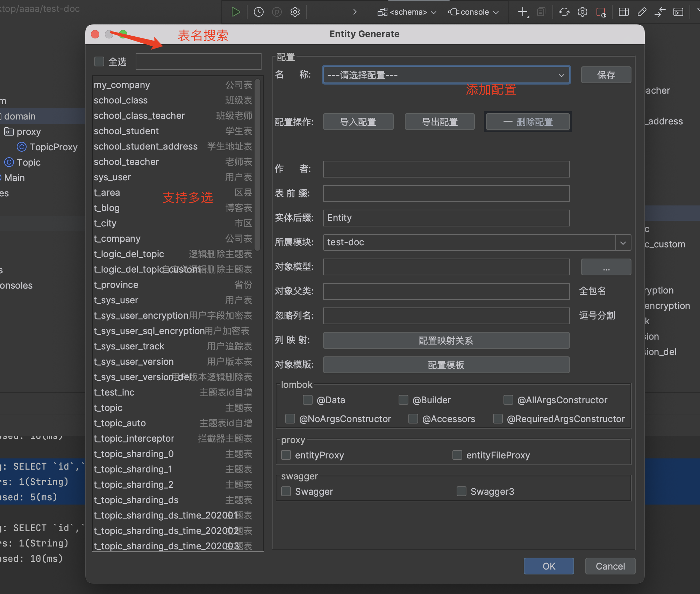Click the plus add icon in toolbar

click(x=523, y=12)
